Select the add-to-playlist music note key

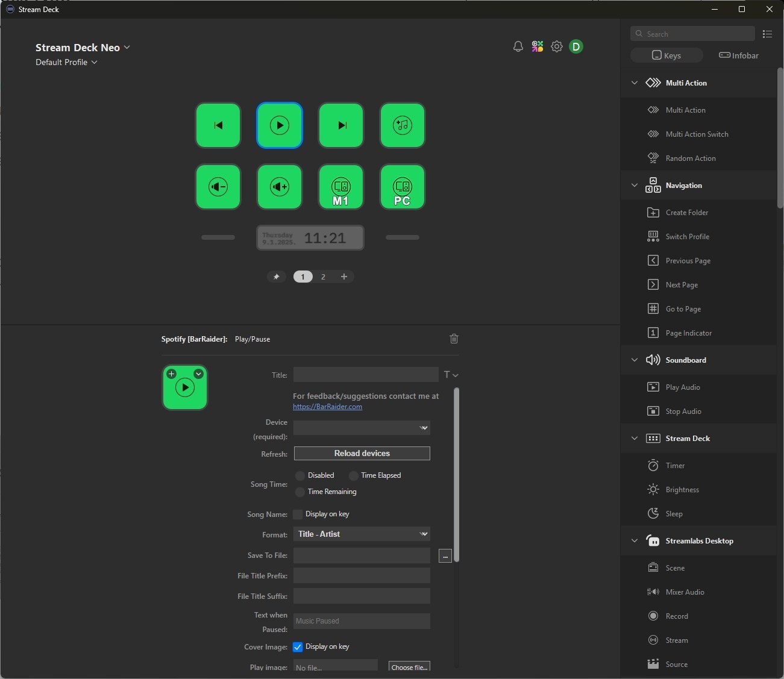403,125
